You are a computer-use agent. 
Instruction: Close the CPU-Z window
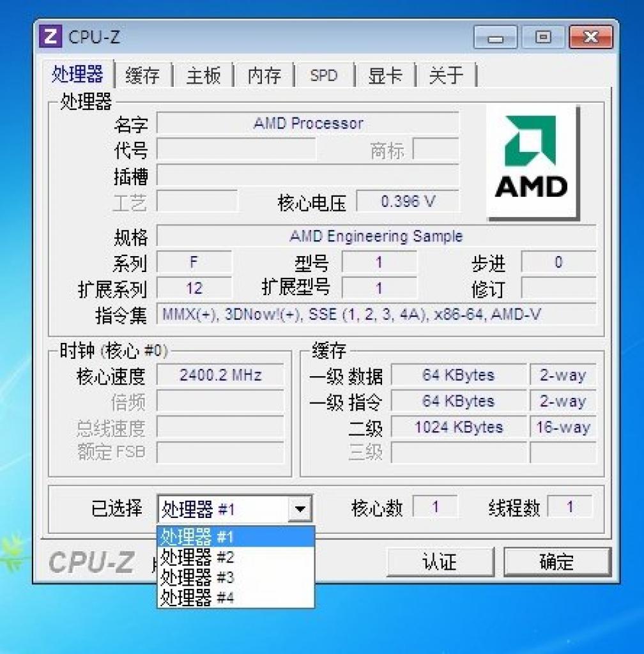tap(591, 38)
